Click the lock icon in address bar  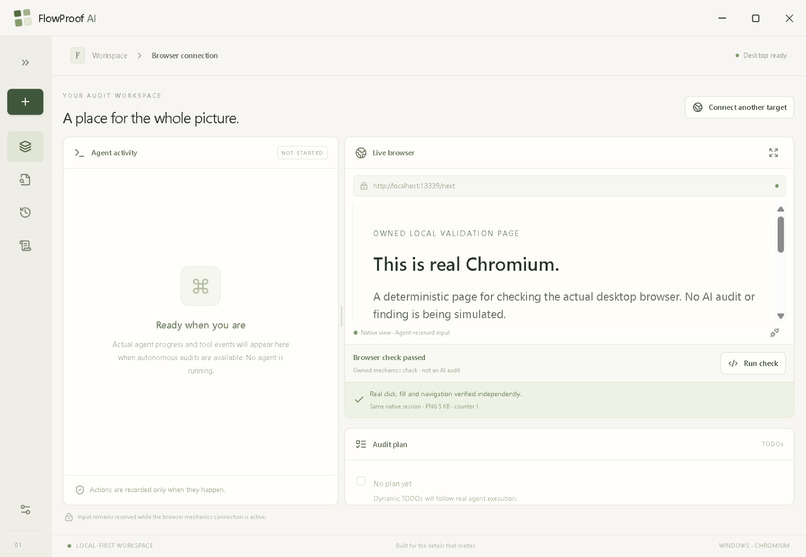[363, 185]
